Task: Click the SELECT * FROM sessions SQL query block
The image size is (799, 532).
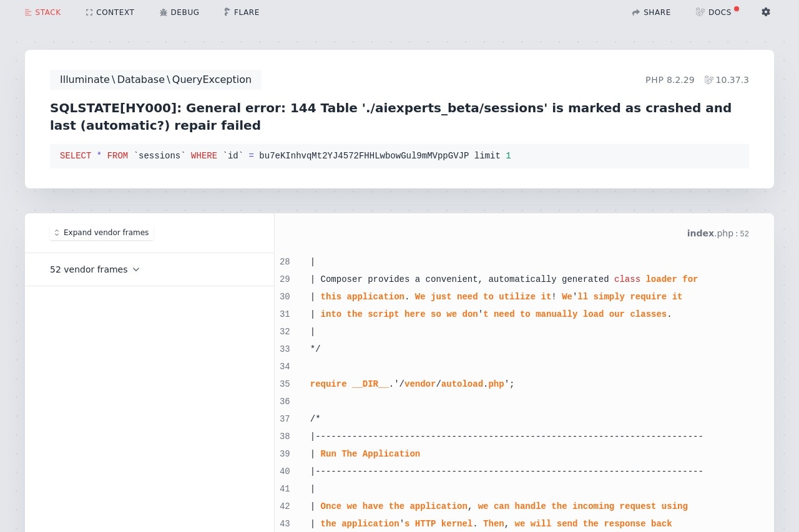Action: (399, 156)
